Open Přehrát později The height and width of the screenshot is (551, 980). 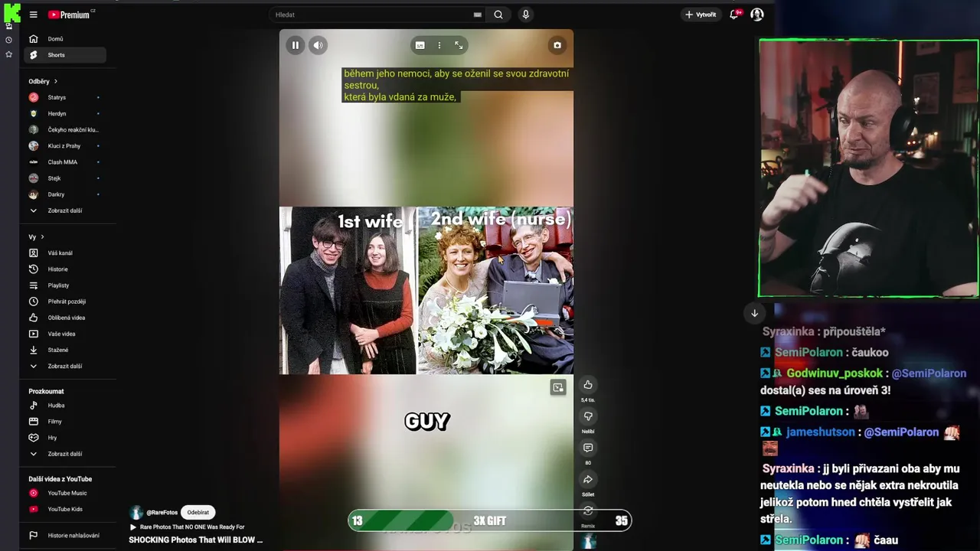pyautogui.click(x=67, y=302)
